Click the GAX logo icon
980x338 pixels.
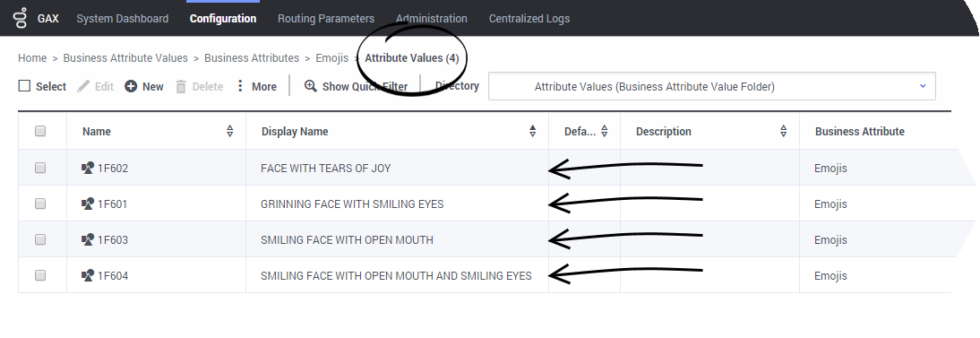(21, 18)
